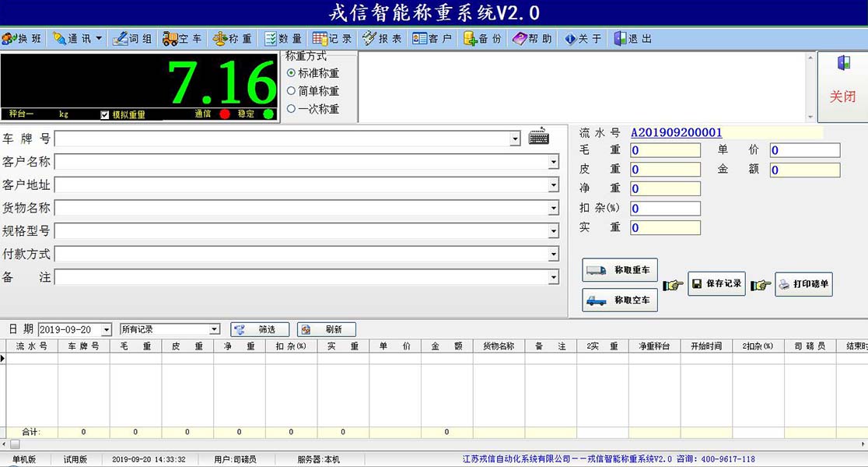Click status bar text 服务器:本机
868x467 pixels.
click(x=319, y=459)
